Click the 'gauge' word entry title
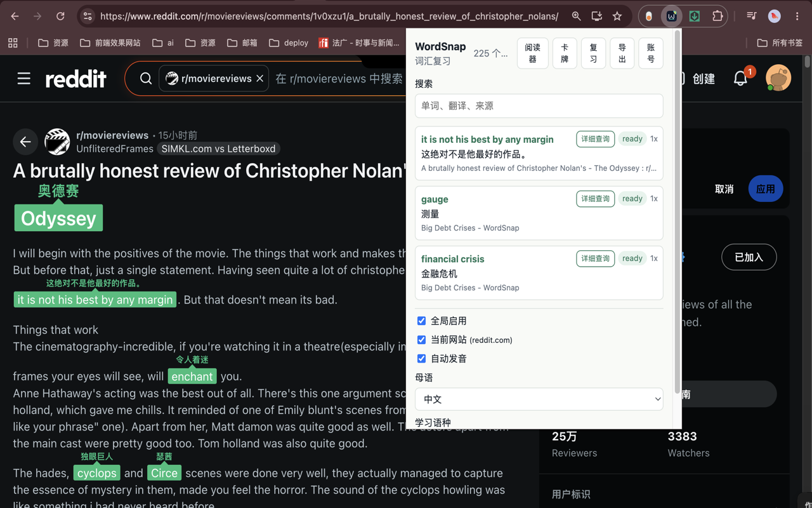The height and width of the screenshot is (508, 812). (435, 199)
